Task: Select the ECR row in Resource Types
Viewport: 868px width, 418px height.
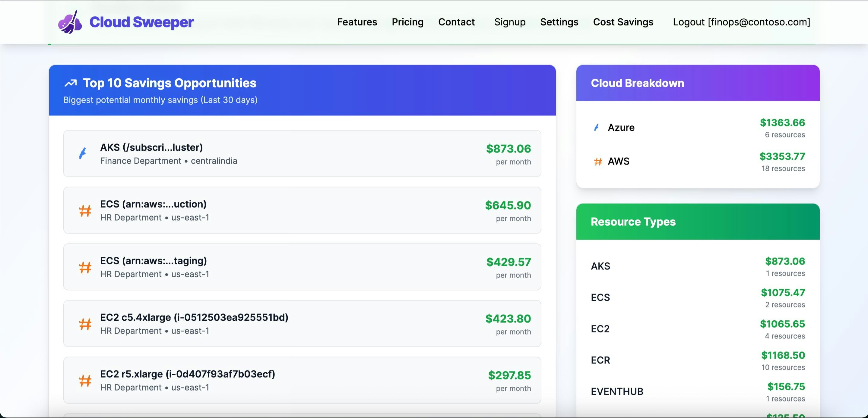Action: click(x=698, y=360)
